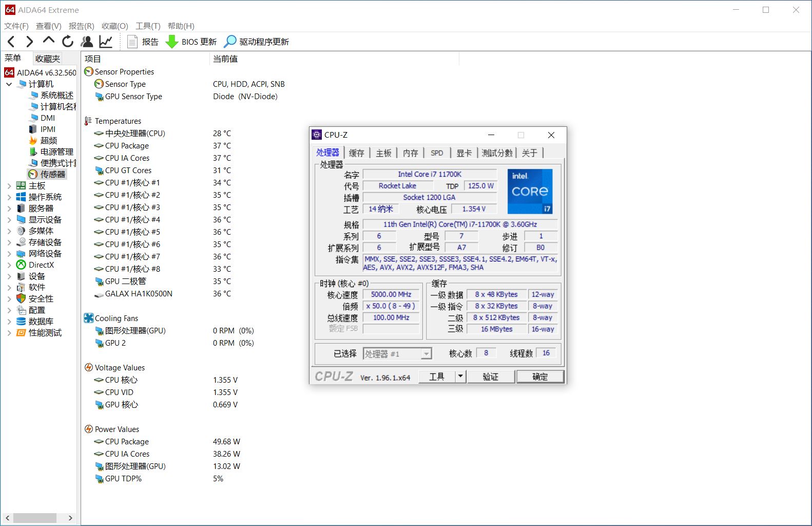Click the Power Values header icon
The image size is (812, 526).
[x=89, y=429]
